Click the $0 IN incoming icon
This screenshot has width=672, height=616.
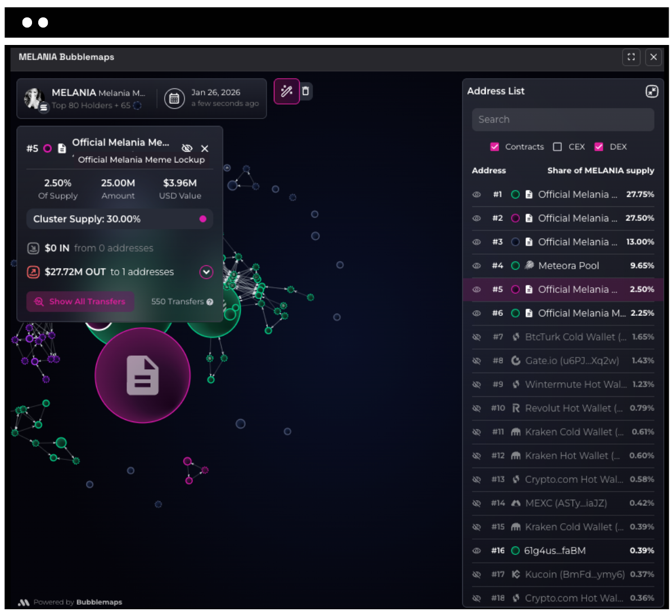click(33, 248)
